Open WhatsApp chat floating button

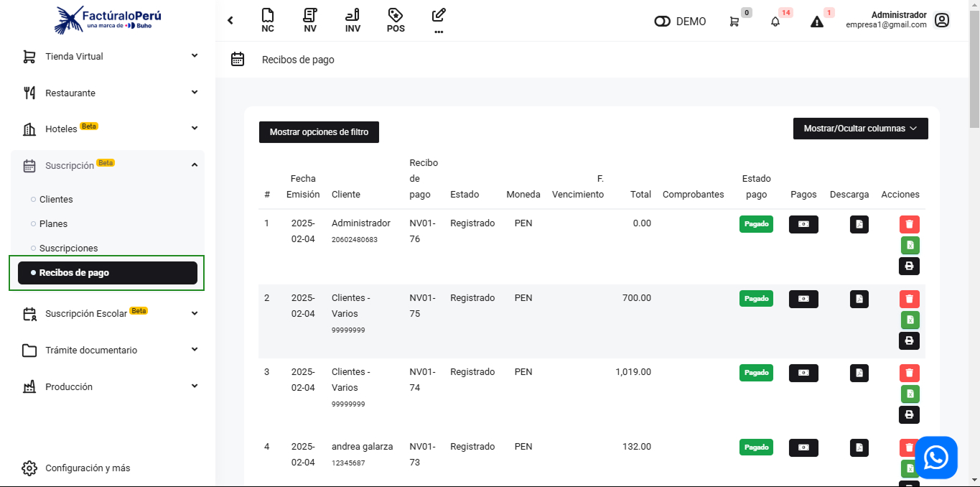(935, 458)
